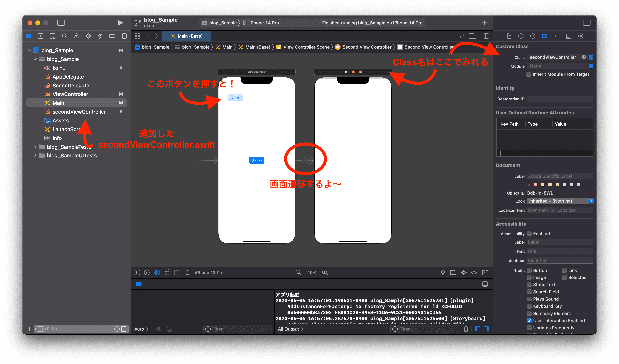The width and height of the screenshot is (619, 364).
Task: Select the Main (Base) editor tab
Action: coord(186,36)
